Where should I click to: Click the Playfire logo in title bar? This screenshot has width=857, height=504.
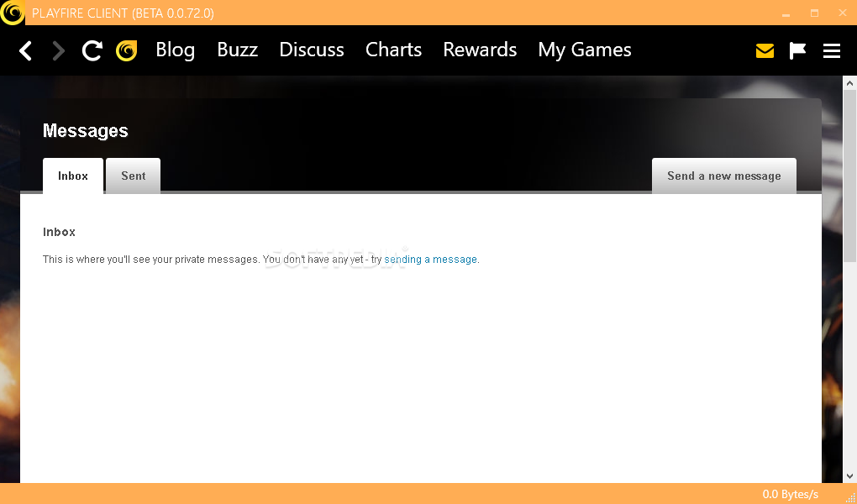pyautogui.click(x=12, y=13)
